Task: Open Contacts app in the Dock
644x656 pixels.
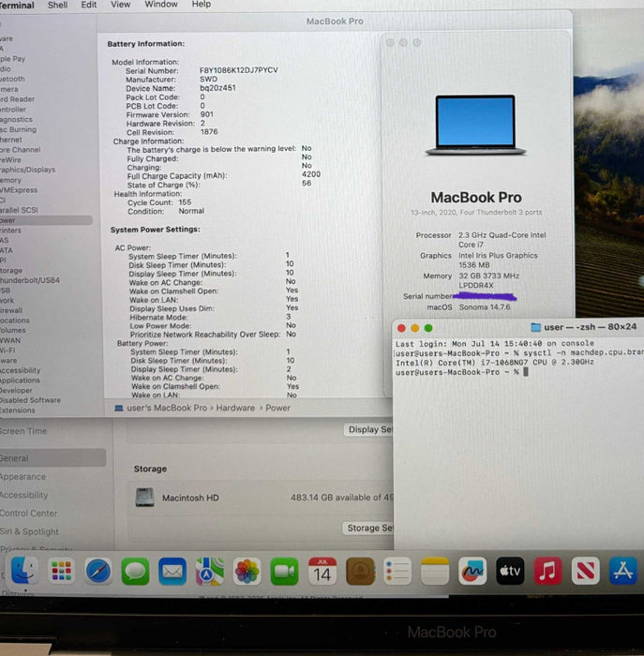Action: tap(360, 571)
